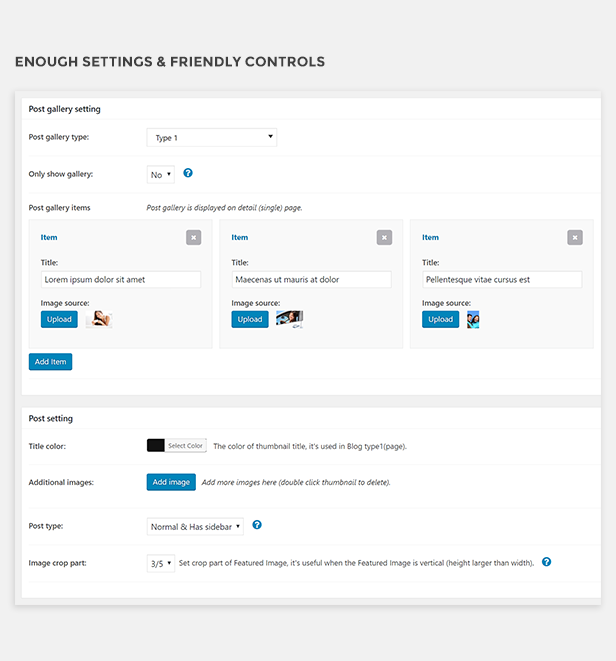Open the Normal & Has sidebar dropdown
616x661 pixels.
[195, 527]
